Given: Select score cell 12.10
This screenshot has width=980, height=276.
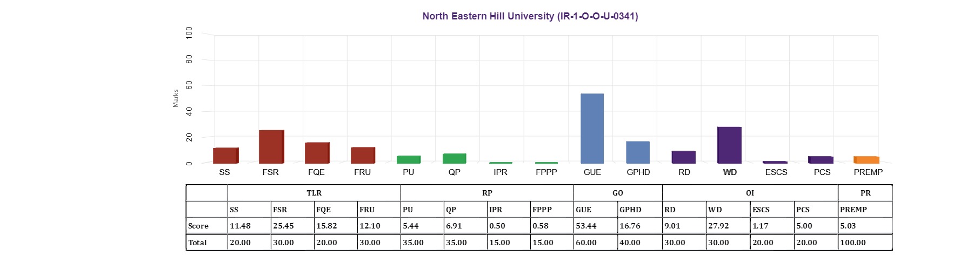Looking at the screenshot, I should point(379,226).
